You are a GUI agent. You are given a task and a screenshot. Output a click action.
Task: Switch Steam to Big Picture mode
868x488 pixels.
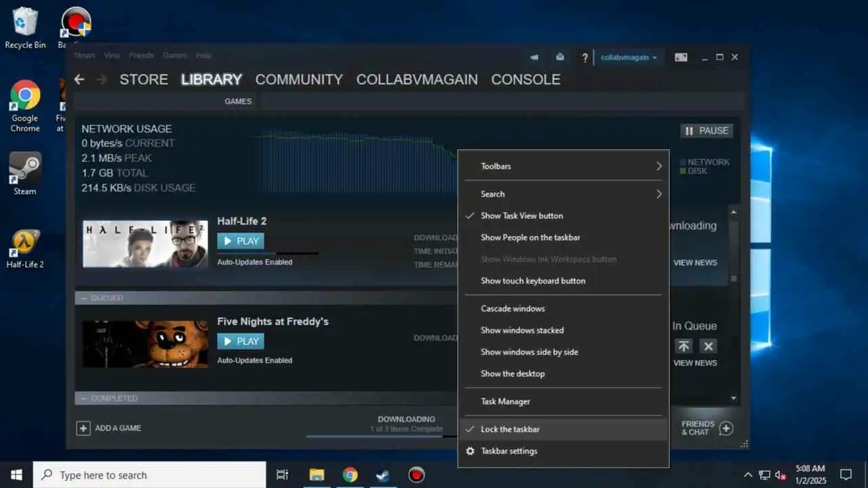coord(681,58)
